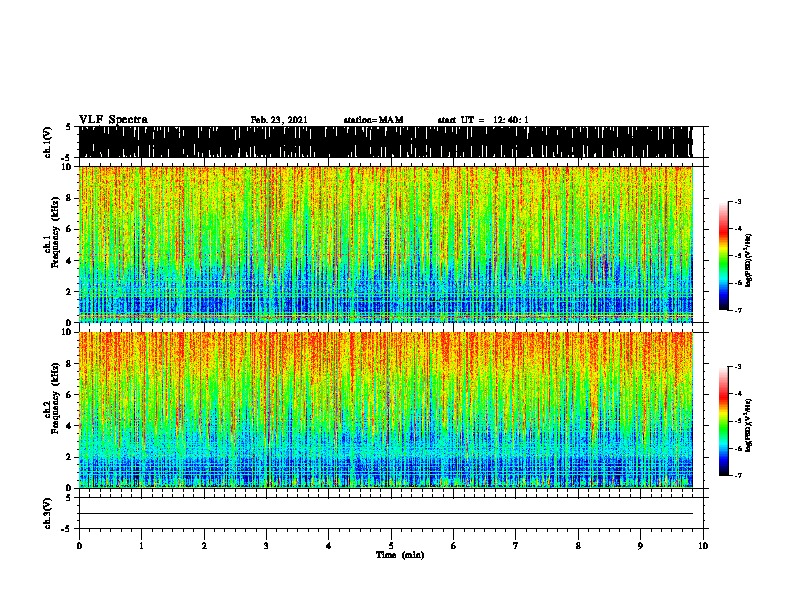Click the ch.2 color bar log(PSD) unit label
The height and width of the screenshot is (612, 792).
point(749,425)
